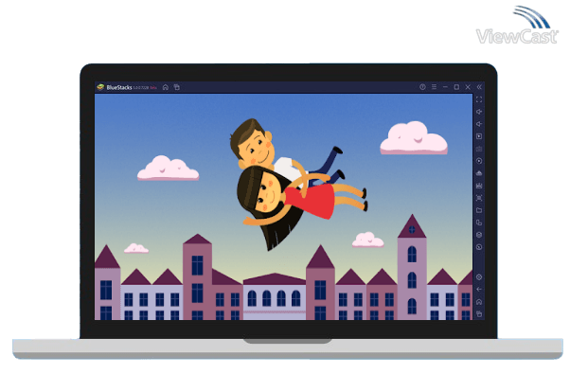Screen dimensions: 570x392
Task: Collapse the BlueStacks side toolbar double-chevron
Action: click(479, 87)
